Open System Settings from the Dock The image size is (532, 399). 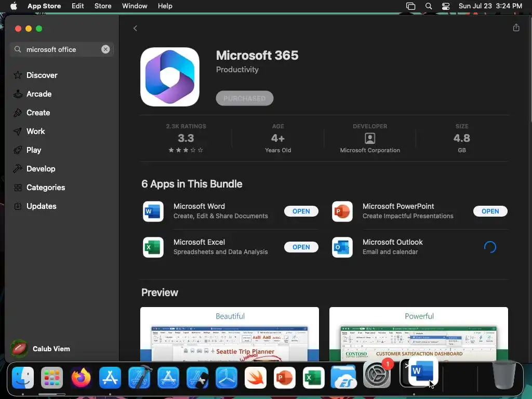coord(377,375)
